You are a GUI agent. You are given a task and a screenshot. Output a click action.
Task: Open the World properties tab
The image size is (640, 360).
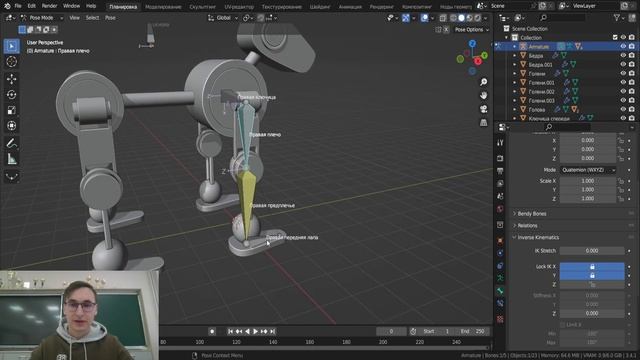coord(500,209)
